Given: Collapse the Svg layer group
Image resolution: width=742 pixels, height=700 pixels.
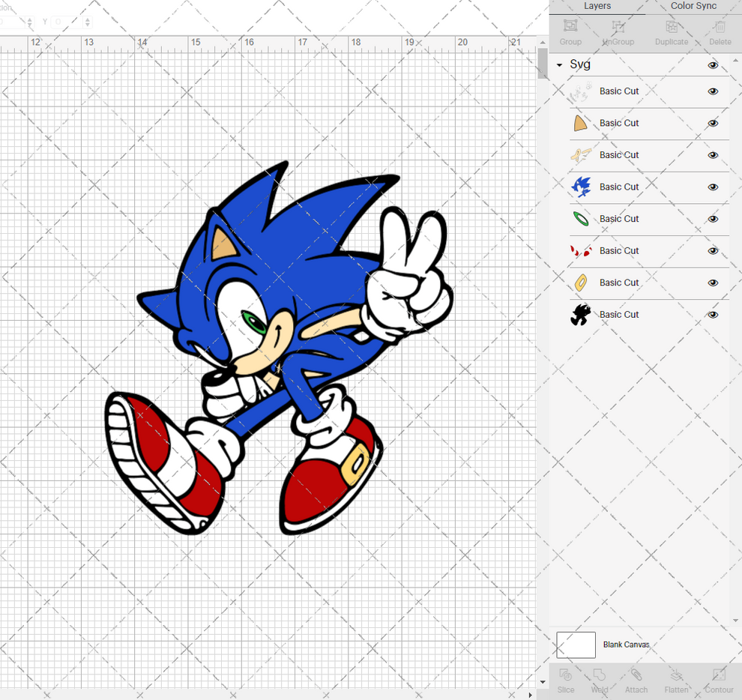Looking at the screenshot, I should (x=559, y=64).
